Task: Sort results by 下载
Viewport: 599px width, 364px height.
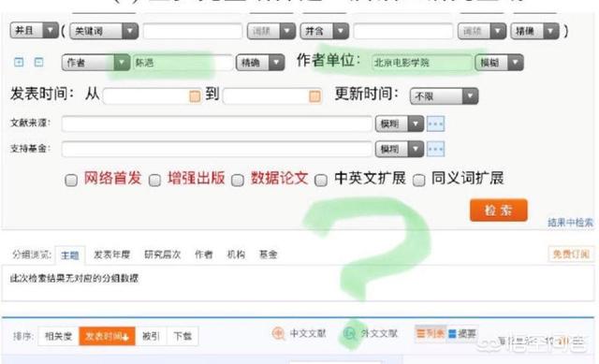Action: (183, 336)
